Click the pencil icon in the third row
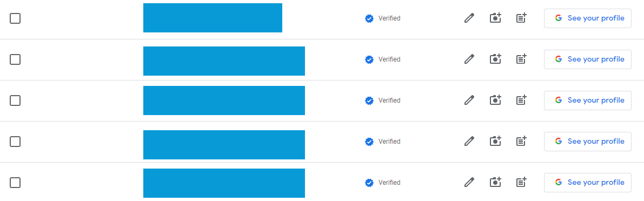 (x=469, y=100)
